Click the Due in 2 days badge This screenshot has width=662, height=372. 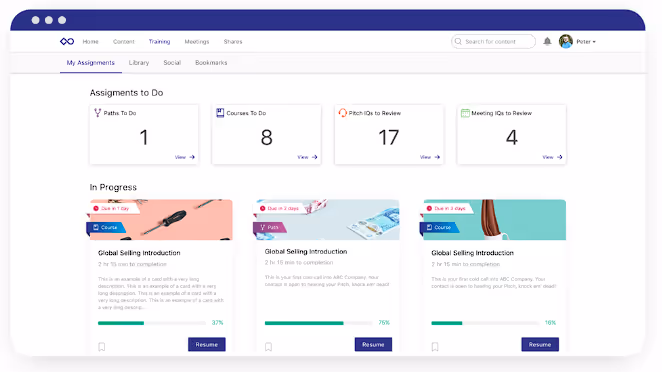point(279,209)
